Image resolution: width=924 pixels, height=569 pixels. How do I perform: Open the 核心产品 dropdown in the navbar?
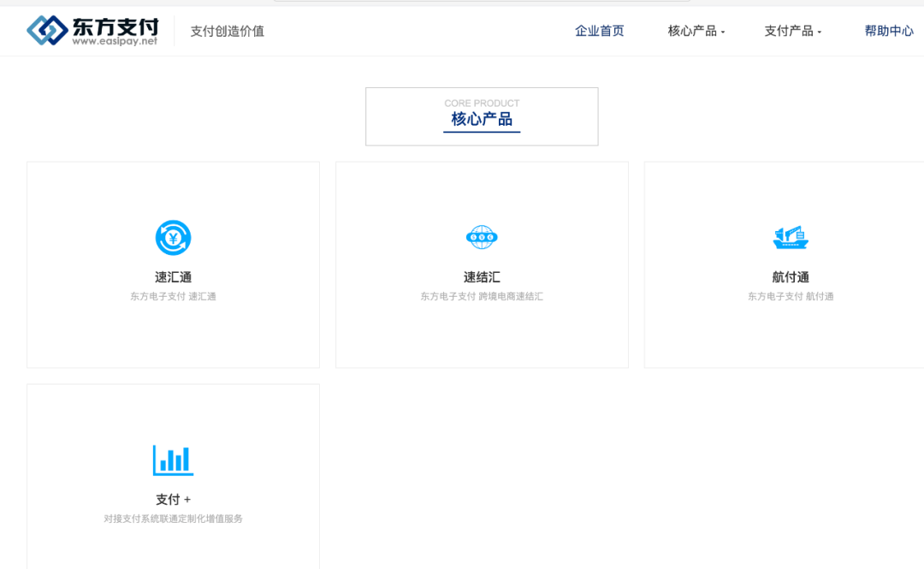coord(693,30)
